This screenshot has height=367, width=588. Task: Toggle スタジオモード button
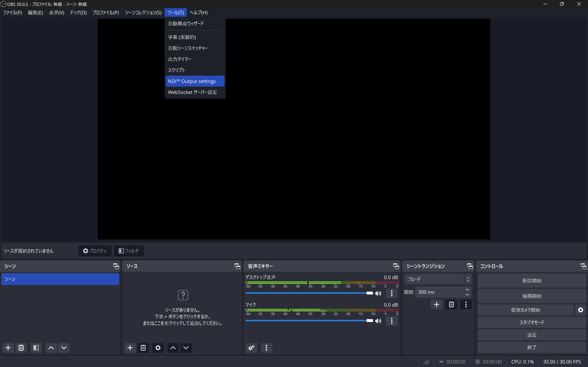[532, 322]
